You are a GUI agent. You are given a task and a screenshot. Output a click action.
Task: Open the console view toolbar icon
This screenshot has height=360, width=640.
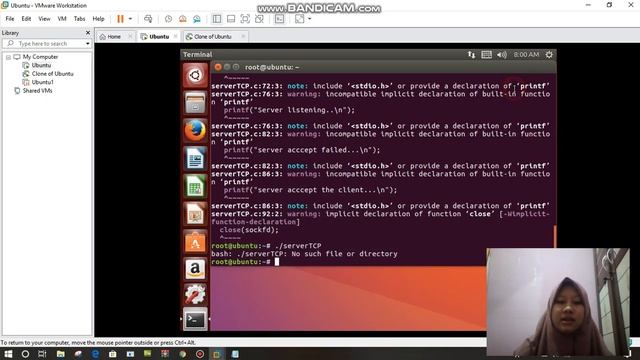(279, 19)
